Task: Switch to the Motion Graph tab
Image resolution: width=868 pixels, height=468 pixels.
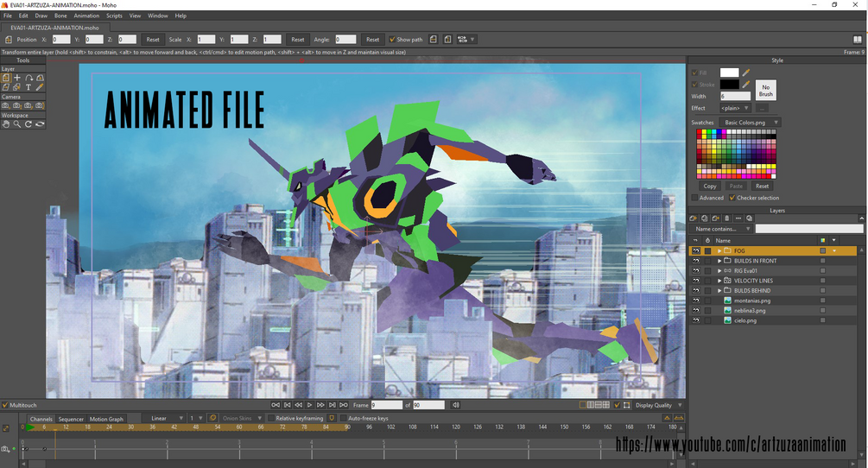Action: pyautogui.click(x=106, y=419)
